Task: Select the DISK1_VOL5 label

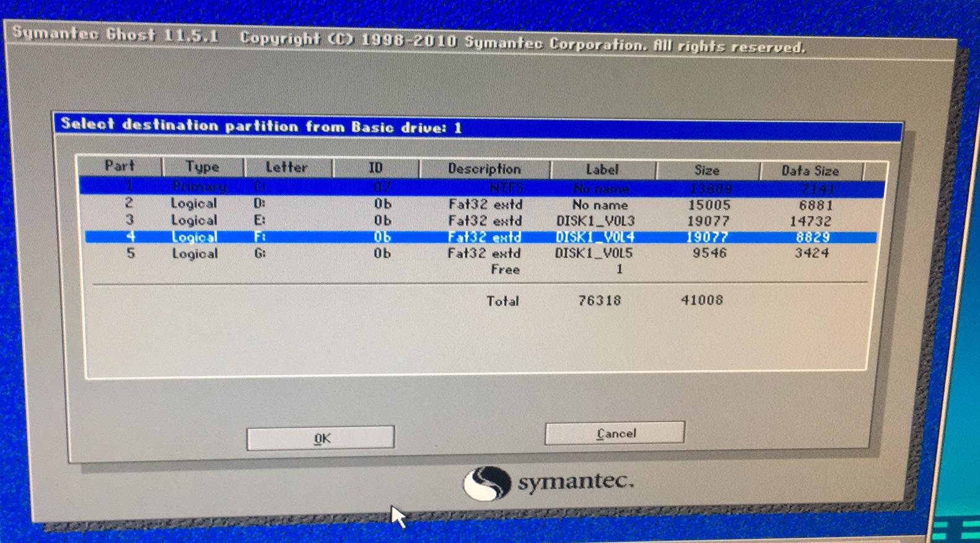Action: coord(594,253)
